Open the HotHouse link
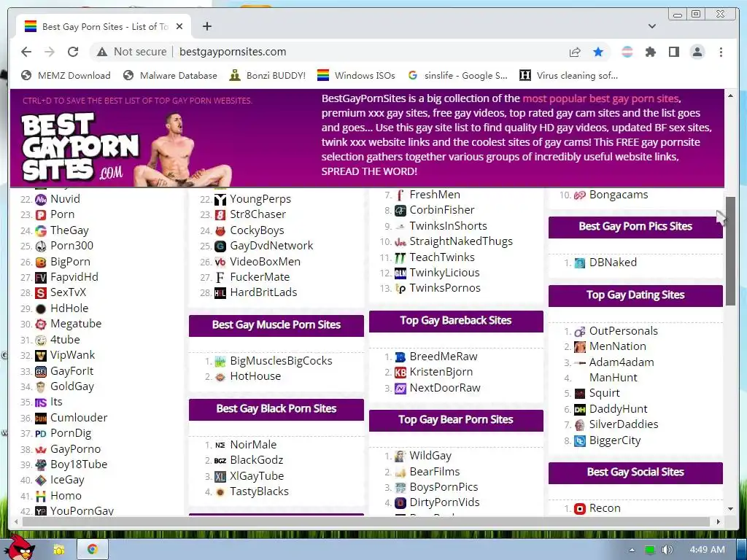 [255, 376]
